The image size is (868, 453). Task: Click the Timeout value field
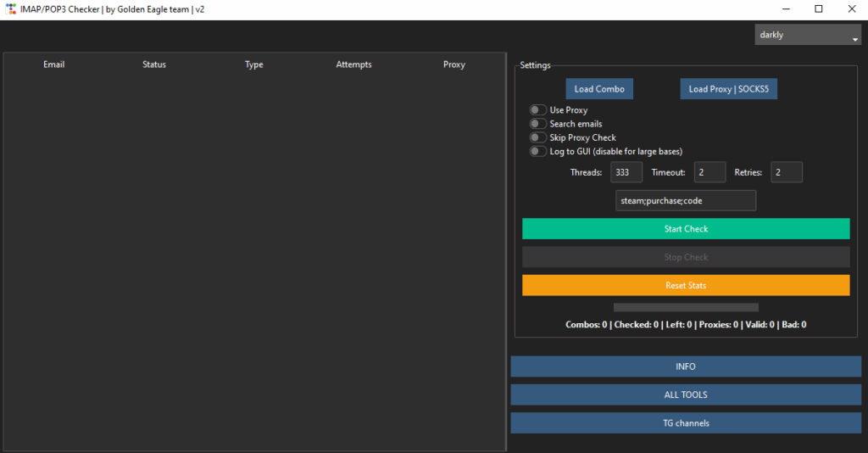(x=709, y=172)
